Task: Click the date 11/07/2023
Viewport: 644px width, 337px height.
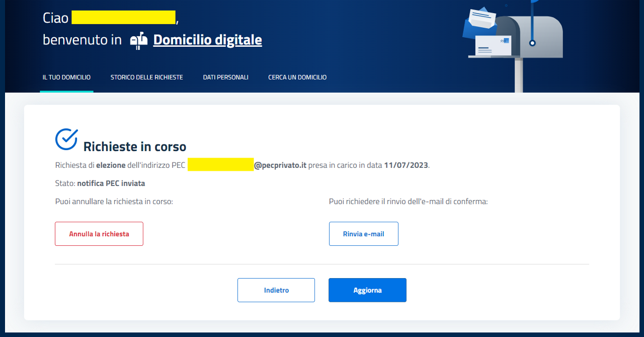Action: point(406,165)
